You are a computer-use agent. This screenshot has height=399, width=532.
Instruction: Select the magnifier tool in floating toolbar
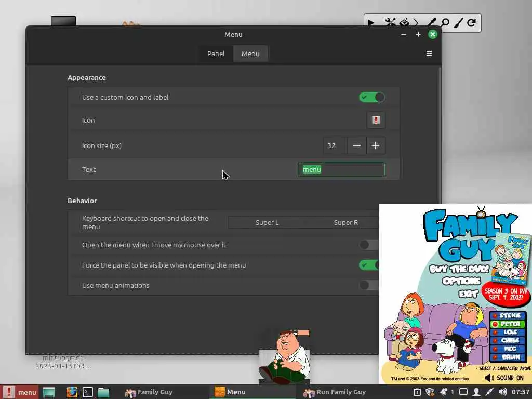tap(445, 23)
